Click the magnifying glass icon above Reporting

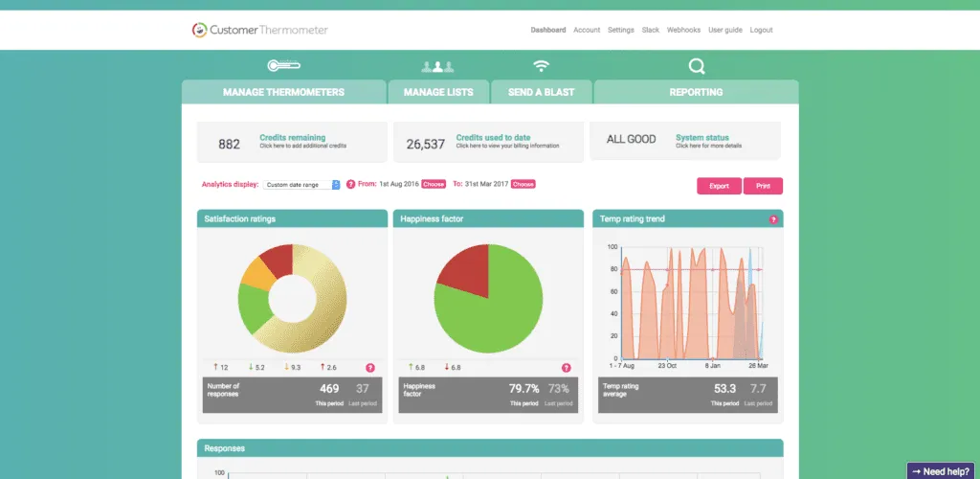click(x=697, y=66)
